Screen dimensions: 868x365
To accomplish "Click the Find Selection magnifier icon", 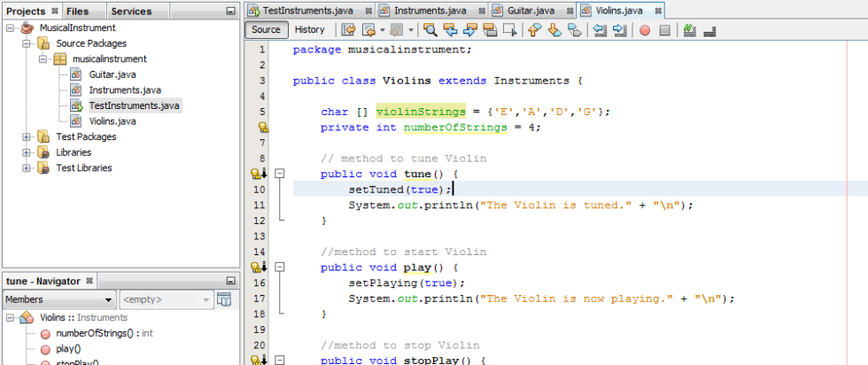I will pyautogui.click(x=430, y=30).
